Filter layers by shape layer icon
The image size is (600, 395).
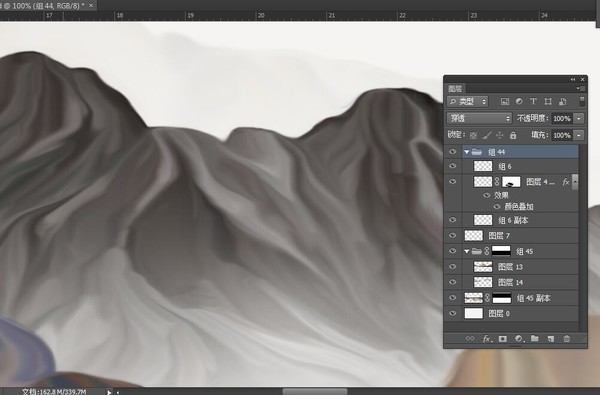coord(548,101)
